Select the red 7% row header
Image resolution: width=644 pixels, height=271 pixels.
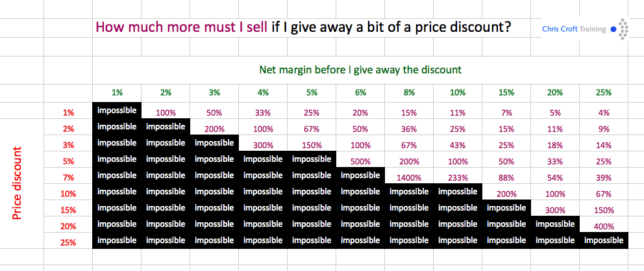coord(68,177)
